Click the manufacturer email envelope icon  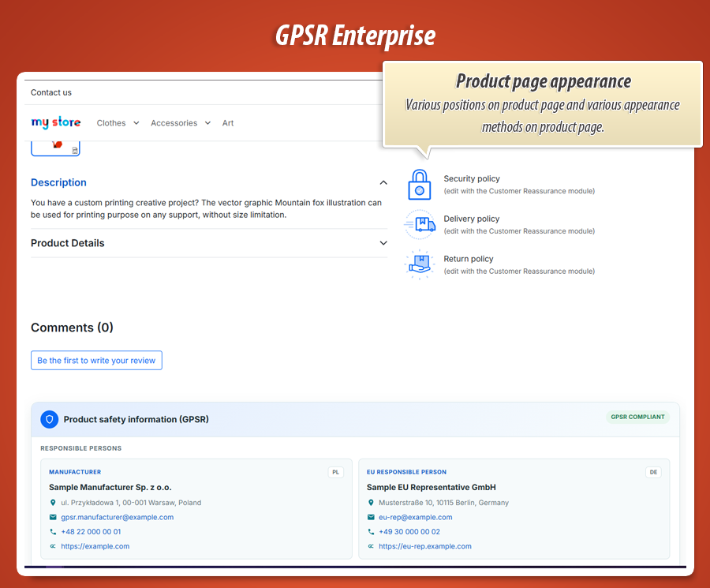(x=53, y=517)
